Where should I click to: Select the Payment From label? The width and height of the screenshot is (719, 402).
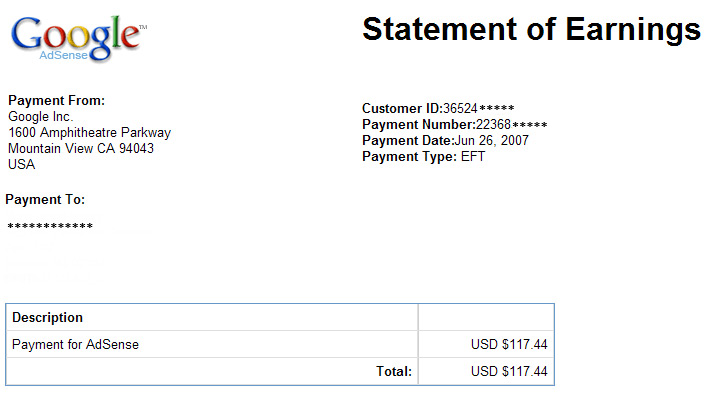click(56, 100)
